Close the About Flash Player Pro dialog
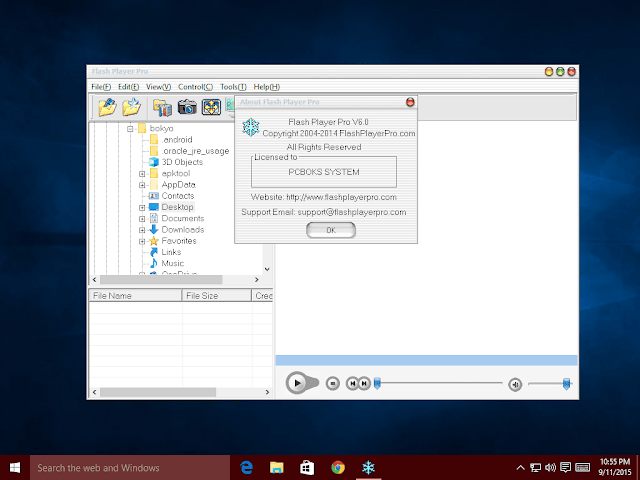Screen dimensions: 640x480 [410, 102]
